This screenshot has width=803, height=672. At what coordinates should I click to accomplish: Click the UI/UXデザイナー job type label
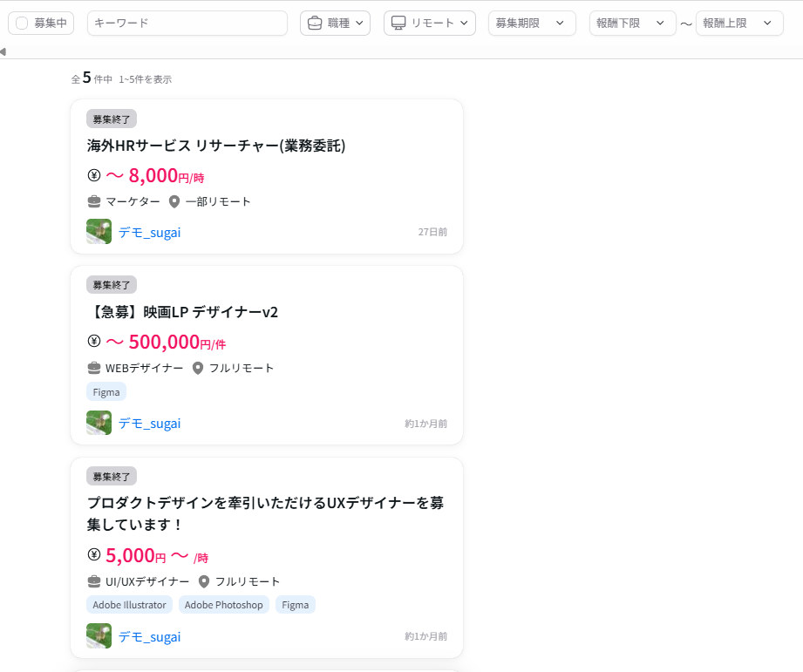pos(147,581)
